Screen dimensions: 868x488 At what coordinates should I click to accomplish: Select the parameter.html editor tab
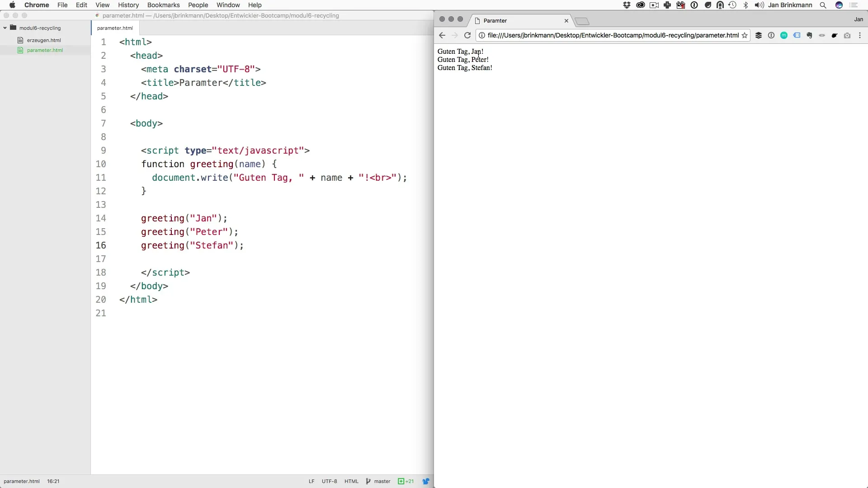click(x=115, y=28)
